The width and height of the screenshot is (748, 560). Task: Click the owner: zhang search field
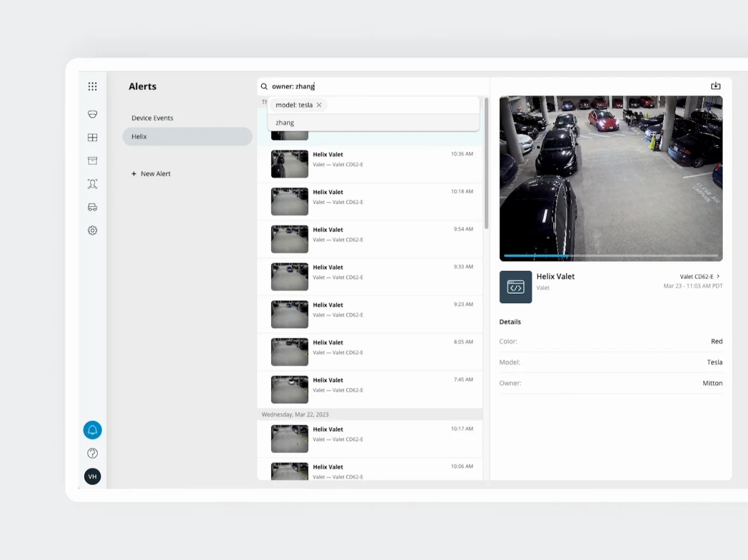[x=373, y=86]
